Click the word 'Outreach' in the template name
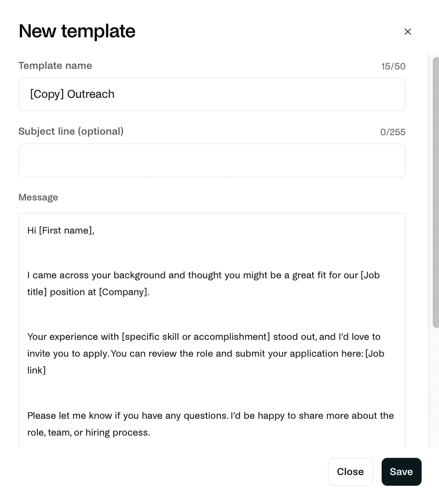 click(x=91, y=94)
